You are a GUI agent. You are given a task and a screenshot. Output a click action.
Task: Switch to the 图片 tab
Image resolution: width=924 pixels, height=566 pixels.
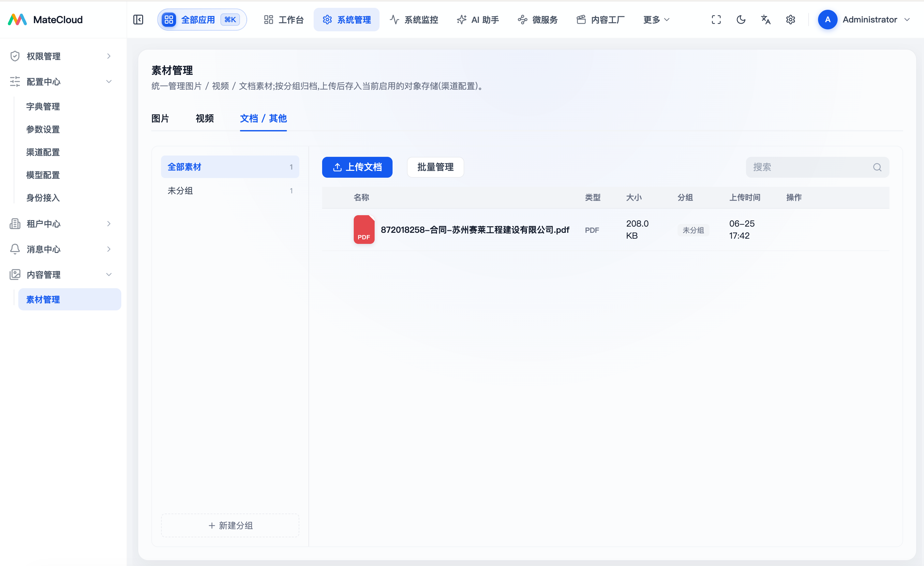(x=160, y=118)
